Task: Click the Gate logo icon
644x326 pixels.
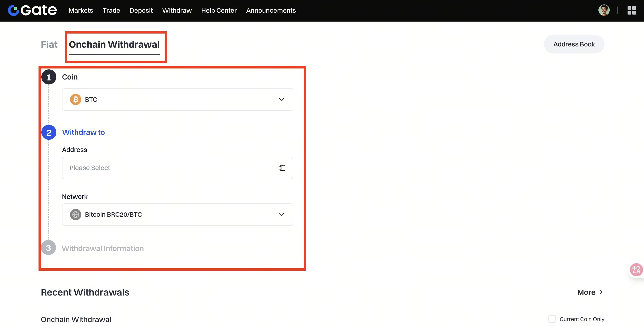Action: pos(13,11)
